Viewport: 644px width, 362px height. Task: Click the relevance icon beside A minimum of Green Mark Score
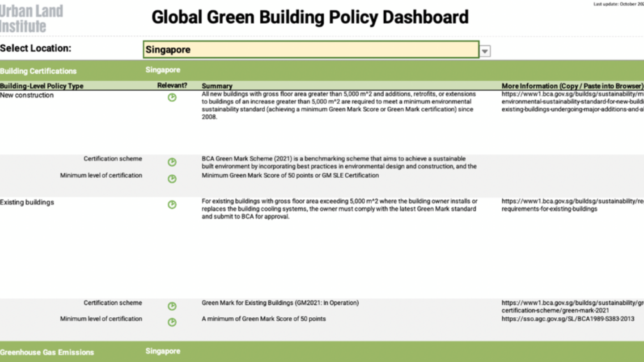coord(172,322)
